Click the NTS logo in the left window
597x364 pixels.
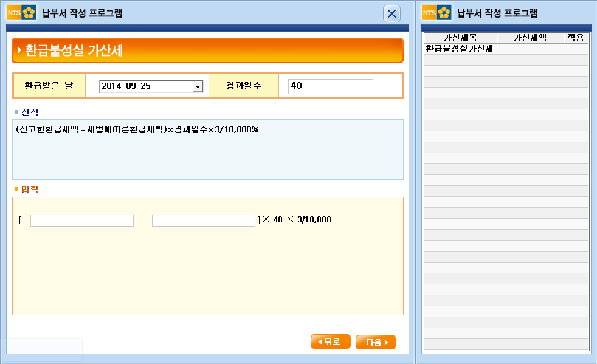(21, 13)
